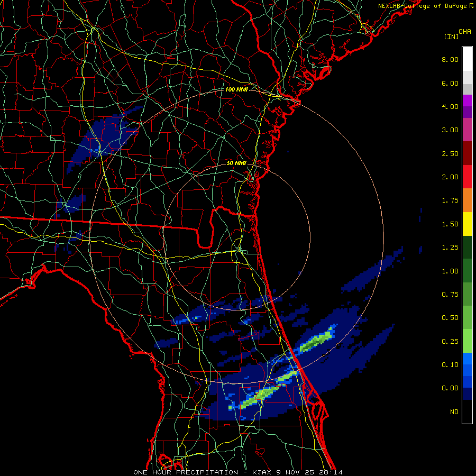Click the 8.00 legend value

[x=450, y=59]
